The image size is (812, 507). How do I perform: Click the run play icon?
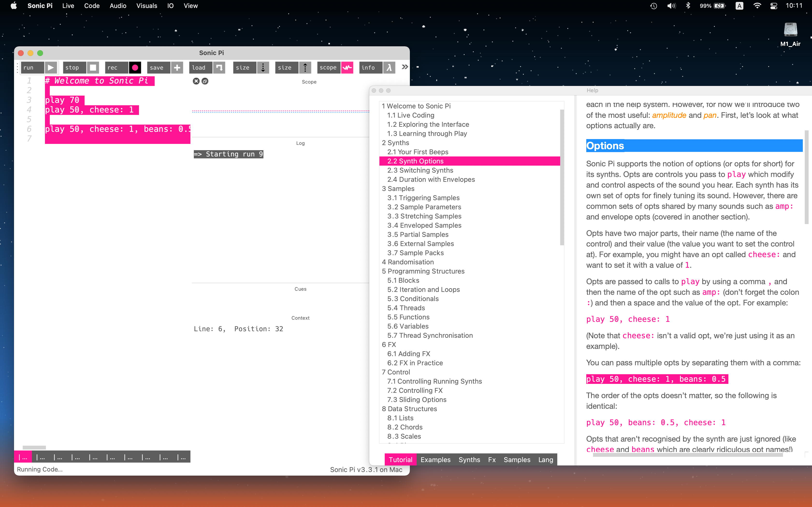point(51,67)
